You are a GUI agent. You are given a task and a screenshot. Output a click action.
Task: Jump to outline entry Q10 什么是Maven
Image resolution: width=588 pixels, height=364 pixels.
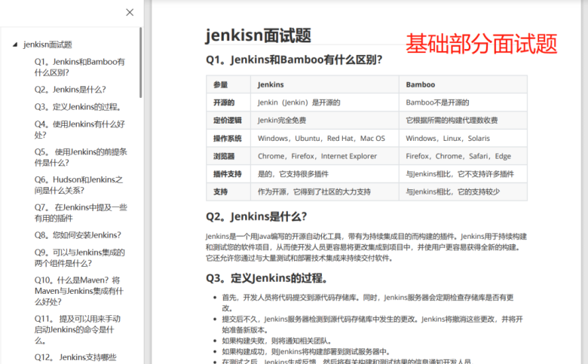(78, 291)
